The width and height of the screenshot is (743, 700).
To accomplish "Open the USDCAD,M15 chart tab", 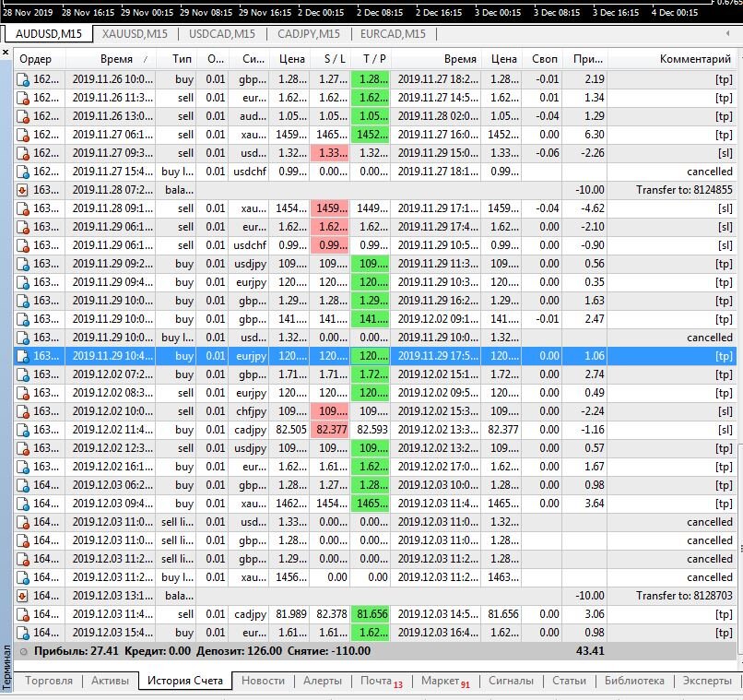I will [222, 34].
